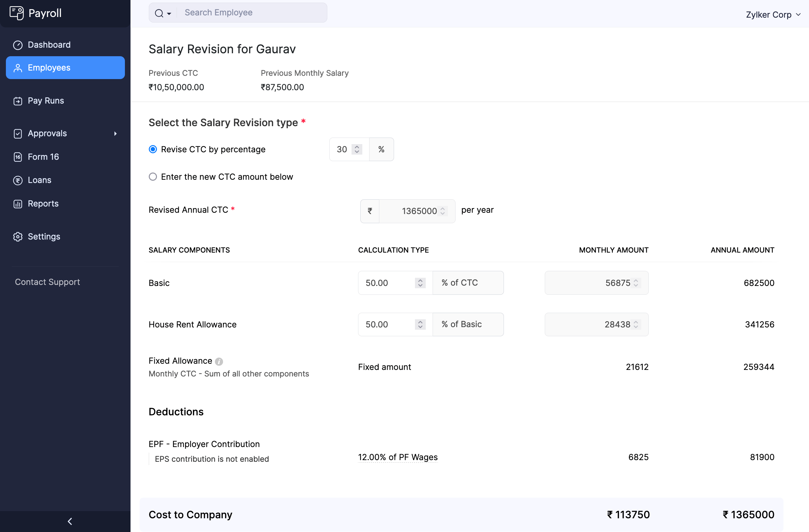Click on Zylker Corp company dropdown
Screen dimensions: 809x532
(774, 13)
